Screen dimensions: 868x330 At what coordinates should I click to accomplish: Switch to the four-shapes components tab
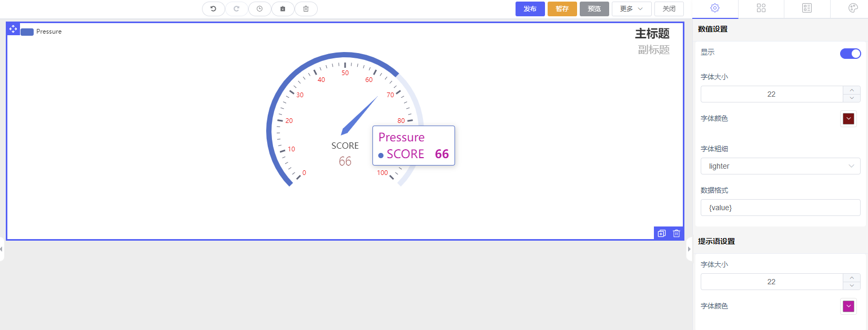coord(761,8)
